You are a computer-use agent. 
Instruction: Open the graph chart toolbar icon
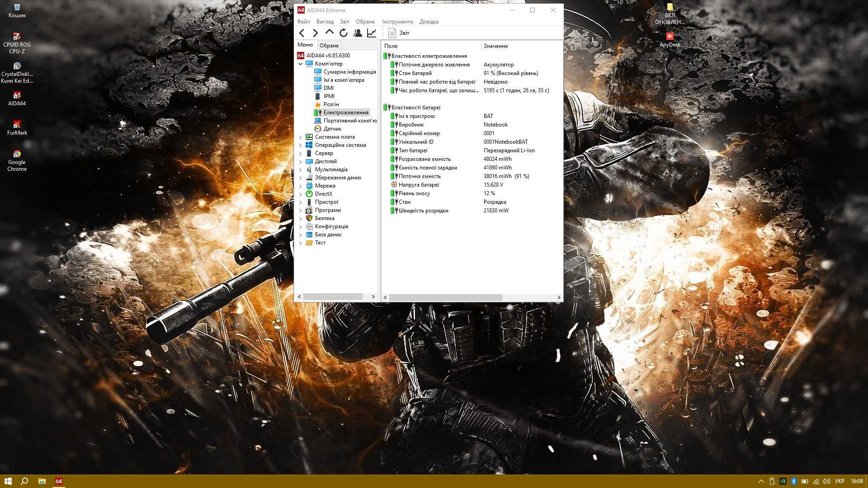[372, 33]
